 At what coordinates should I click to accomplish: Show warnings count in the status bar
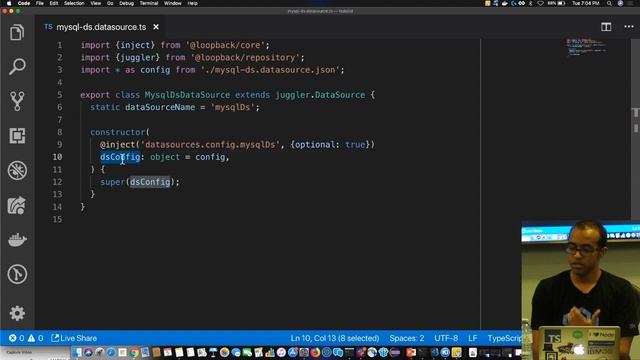[35, 338]
